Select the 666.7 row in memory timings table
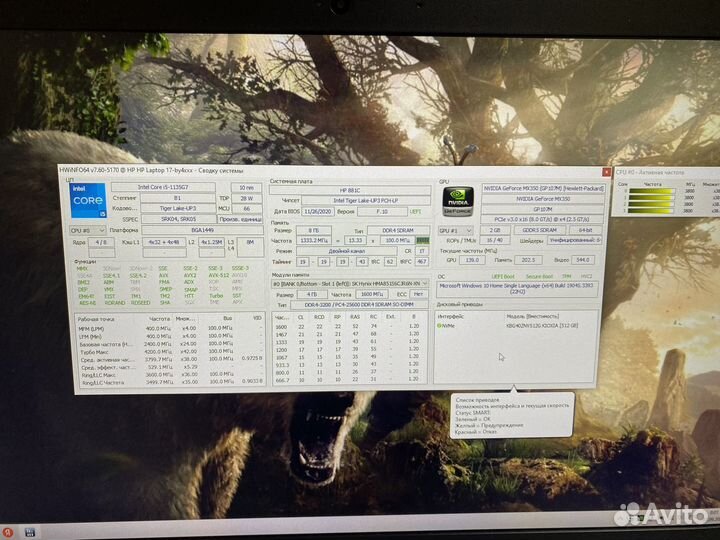The image size is (720, 540). coord(350,380)
